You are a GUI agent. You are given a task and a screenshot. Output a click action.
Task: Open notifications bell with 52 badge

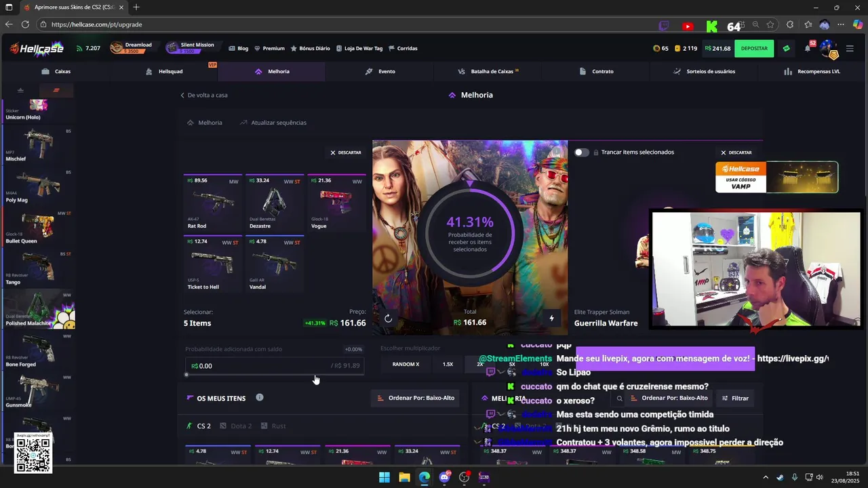808,48
